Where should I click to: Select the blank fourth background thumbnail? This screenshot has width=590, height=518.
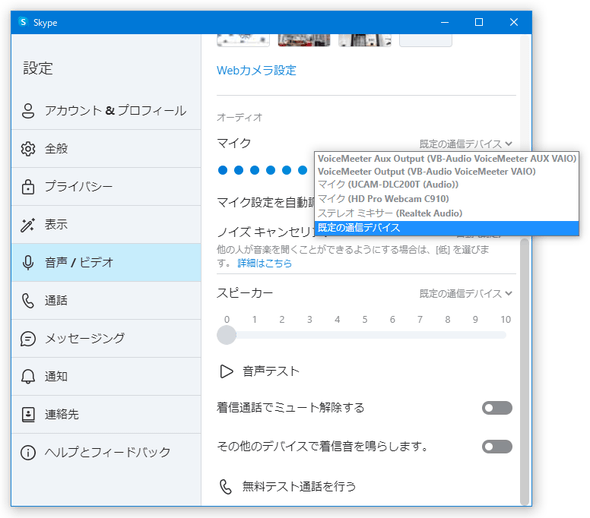tap(426, 40)
